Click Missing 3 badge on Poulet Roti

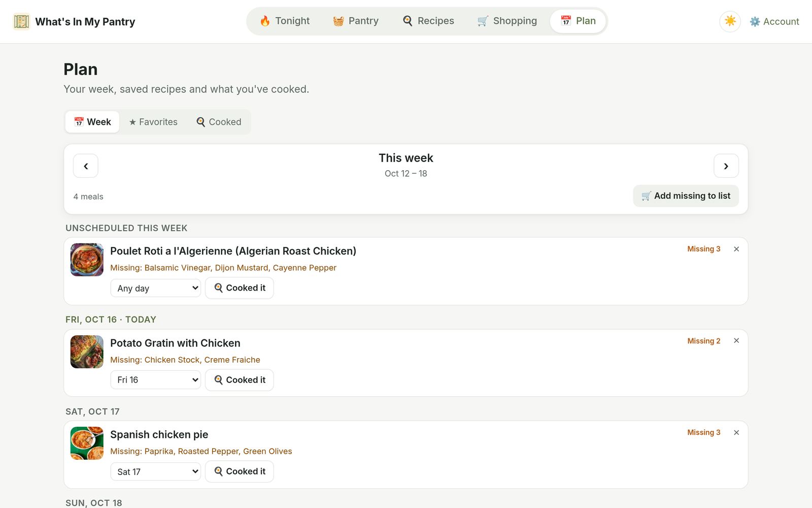pyautogui.click(x=704, y=249)
